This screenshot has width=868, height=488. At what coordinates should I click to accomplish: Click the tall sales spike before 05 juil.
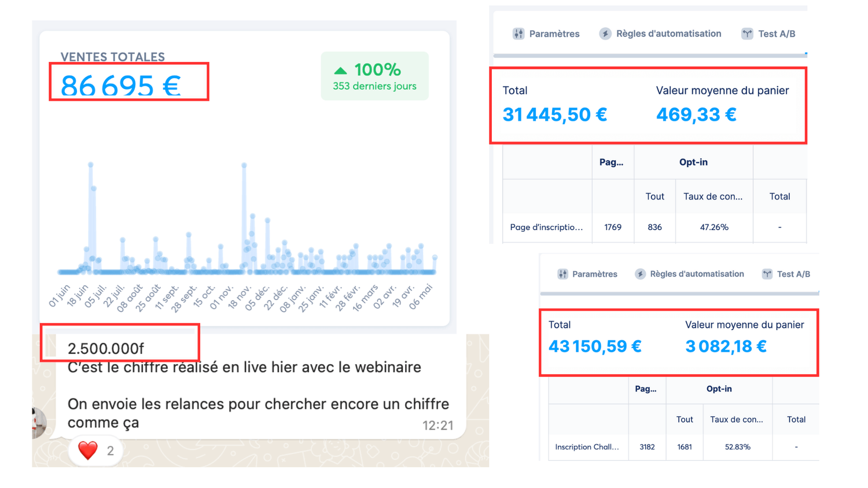pyautogui.click(x=91, y=165)
